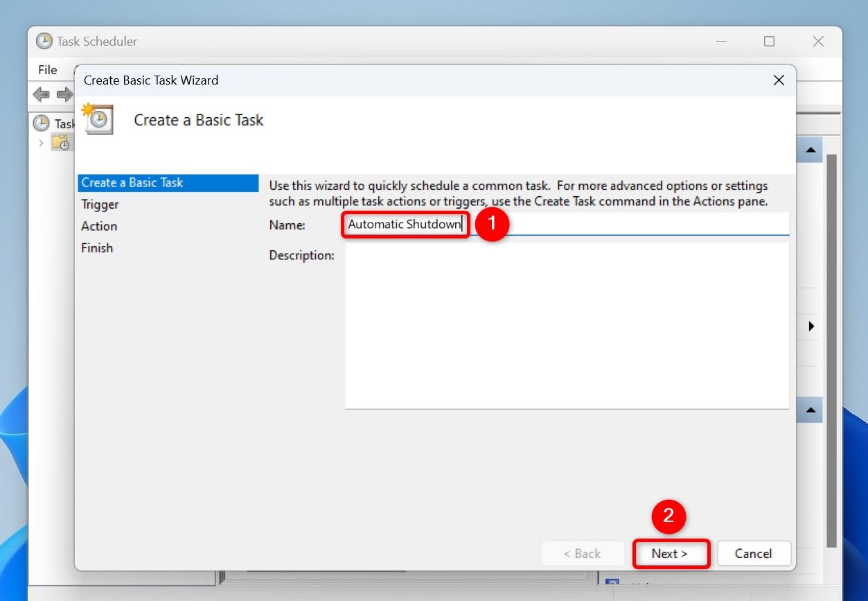868x601 pixels.
Task: Maximize the Task Scheduler window
Action: tap(769, 42)
